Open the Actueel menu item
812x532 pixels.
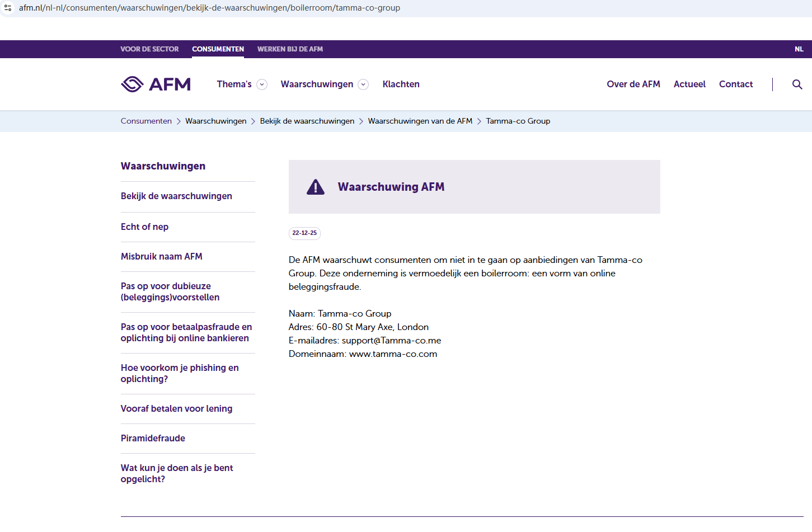(689, 84)
